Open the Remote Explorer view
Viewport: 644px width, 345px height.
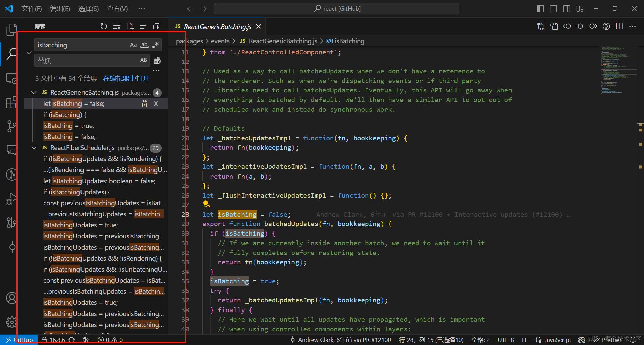click(x=12, y=78)
